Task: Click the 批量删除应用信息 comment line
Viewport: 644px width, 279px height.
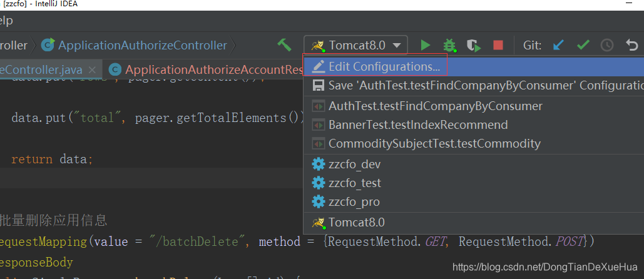Action: coord(54,221)
